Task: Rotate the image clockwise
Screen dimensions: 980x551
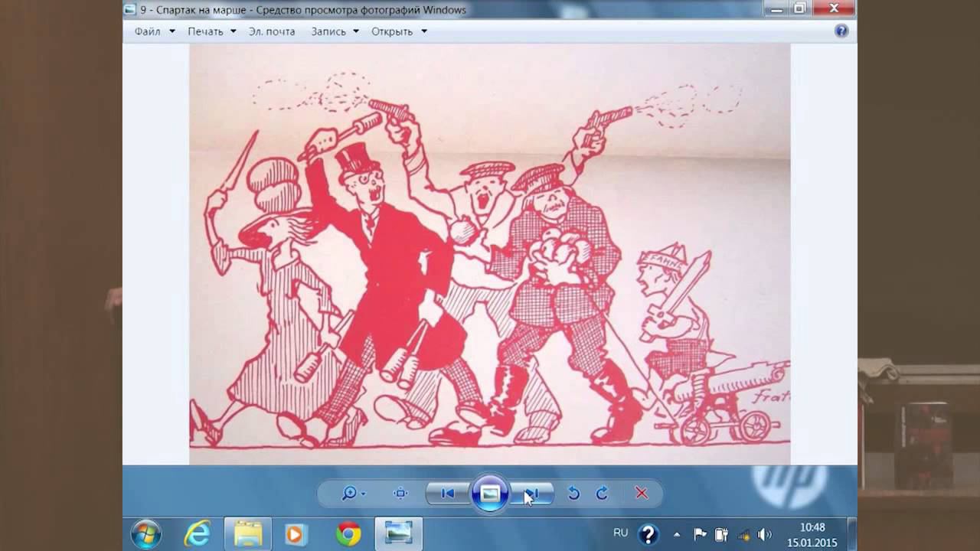Action: (x=602, y=494)
